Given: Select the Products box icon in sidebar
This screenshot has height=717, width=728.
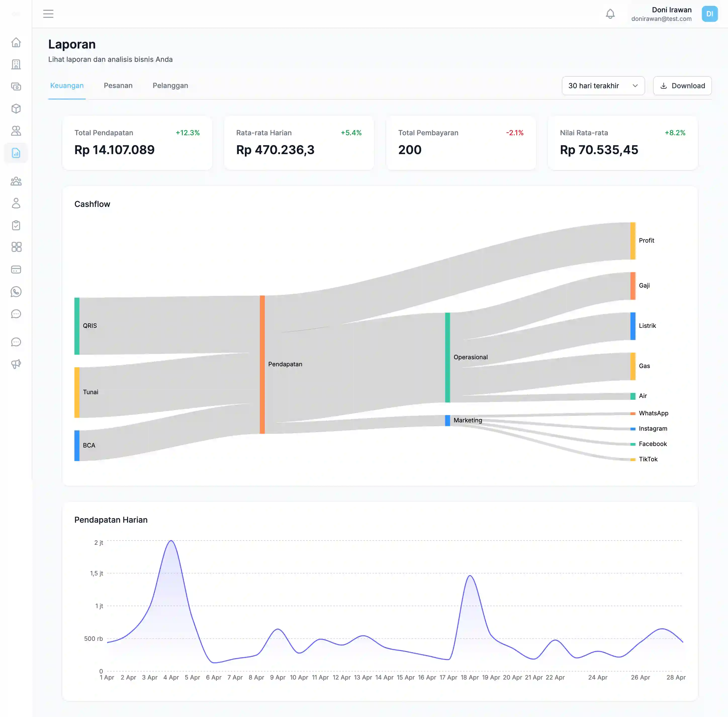Looking at the screenshot, I should (x=16, y=108).
